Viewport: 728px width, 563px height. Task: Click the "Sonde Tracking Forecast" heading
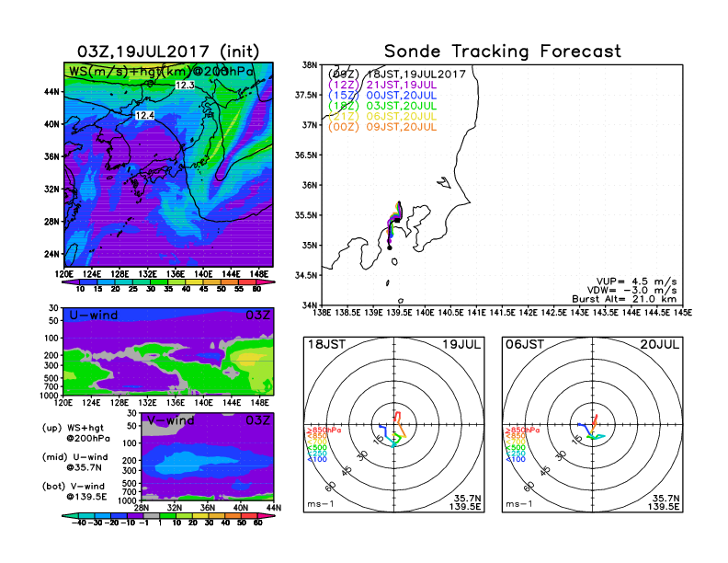click(x=503, y=52)
